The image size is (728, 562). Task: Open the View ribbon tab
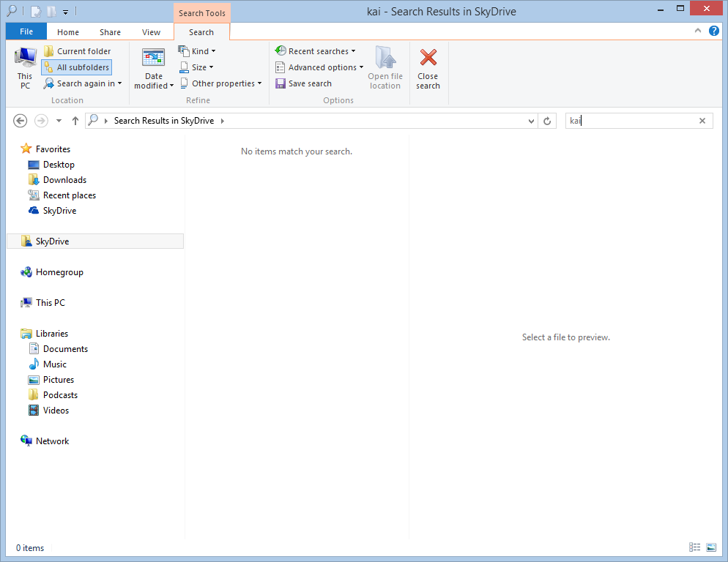[151, 32]
